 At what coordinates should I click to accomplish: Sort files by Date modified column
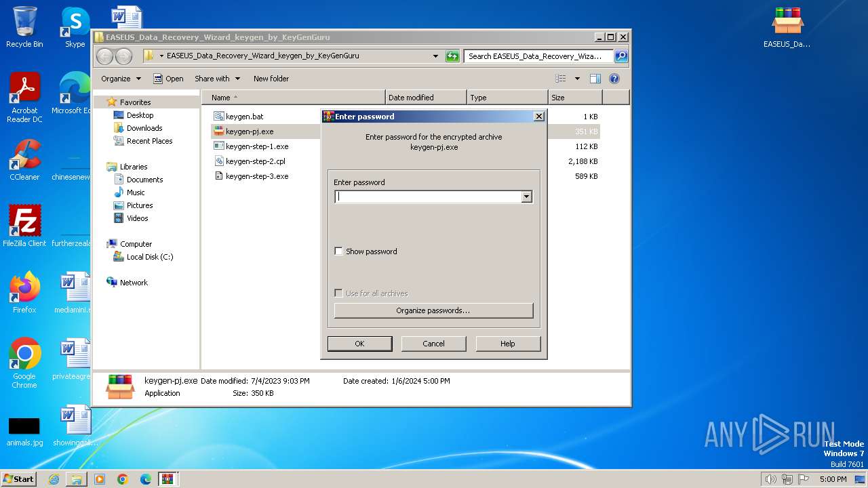[426, 98]
